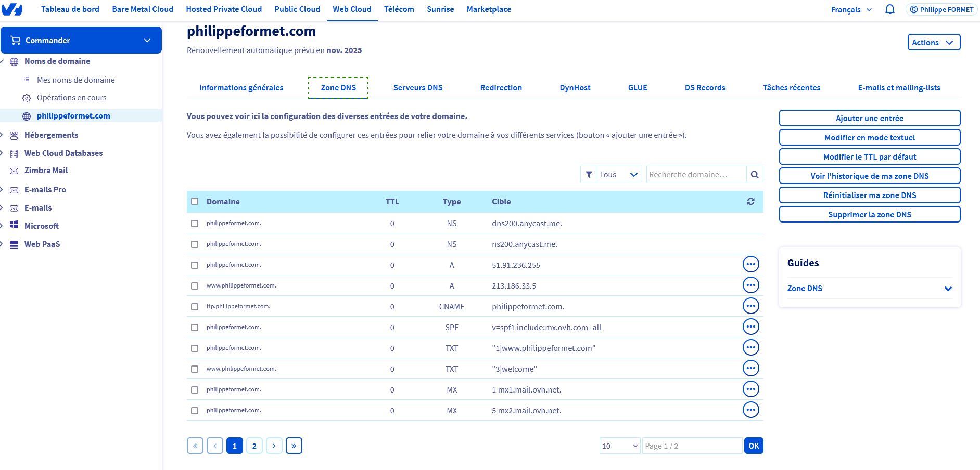Tick checkbox for the "3|welcome" TXT record
This screenshot has width=980, height=470.
click(195, 369)
